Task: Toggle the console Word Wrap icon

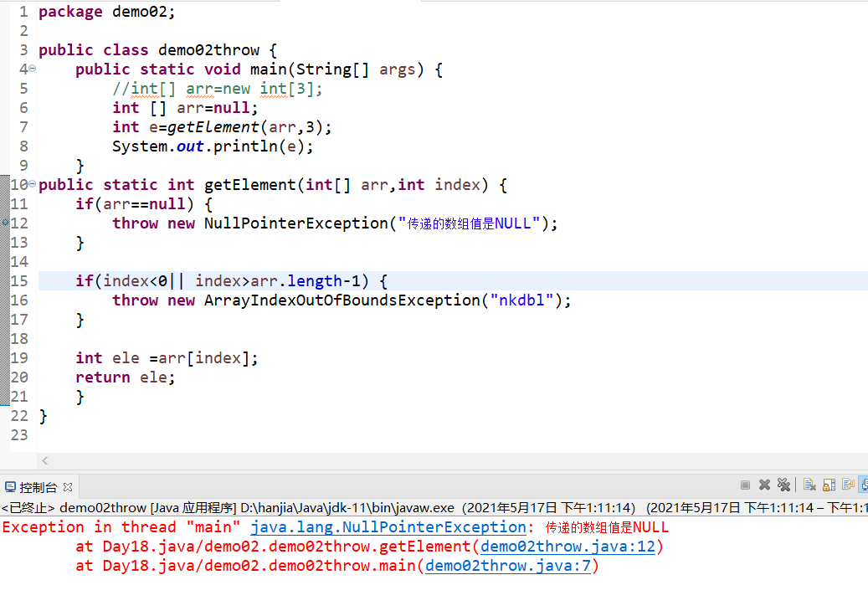Action: pos(848,484)
